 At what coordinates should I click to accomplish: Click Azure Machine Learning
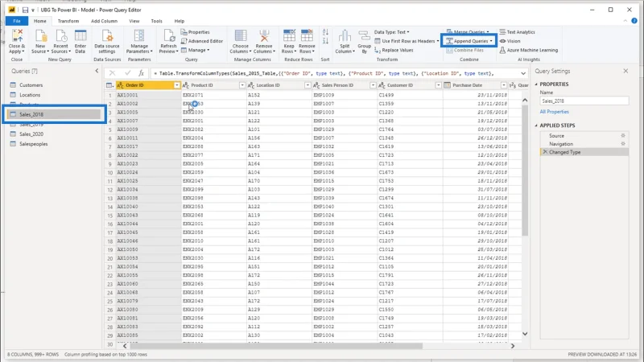[529, 50]
